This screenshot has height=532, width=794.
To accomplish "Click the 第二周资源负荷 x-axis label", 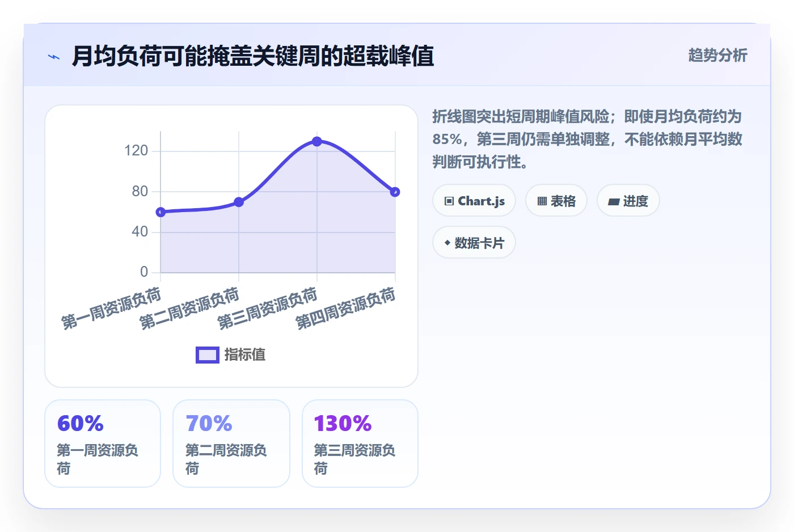I will click(x=189, y=309).
